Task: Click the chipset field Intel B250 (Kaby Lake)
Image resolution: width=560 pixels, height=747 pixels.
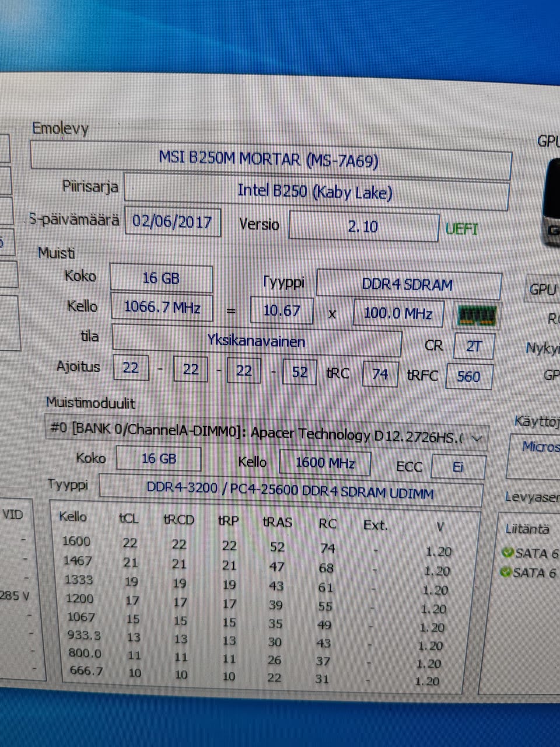Action: tap(316, 192)
